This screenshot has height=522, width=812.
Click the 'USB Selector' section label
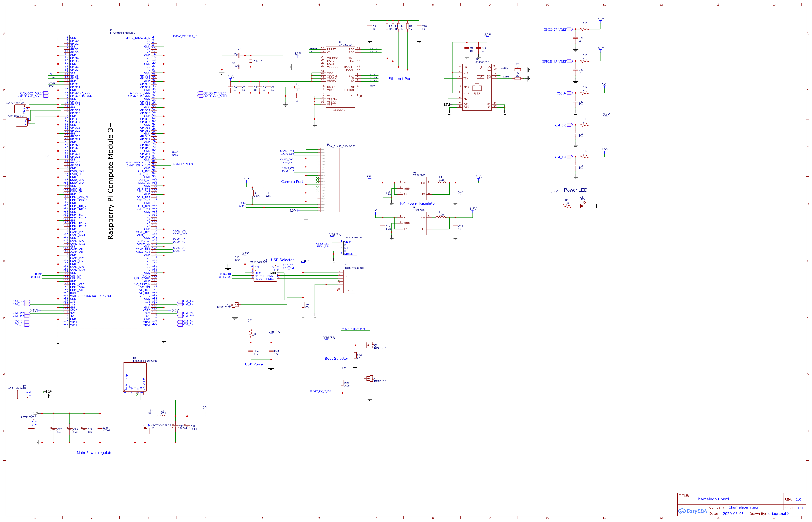(282, 260)
